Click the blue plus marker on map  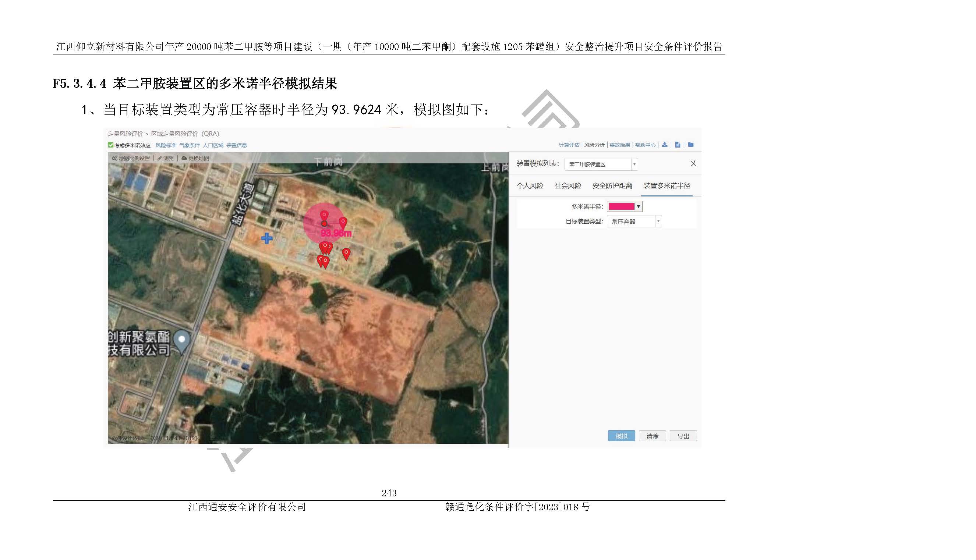point(266,238)
